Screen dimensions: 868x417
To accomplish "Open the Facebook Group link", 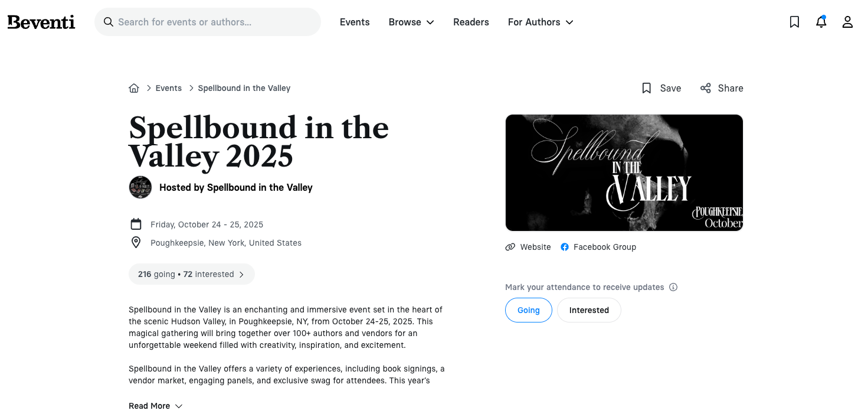I will [598, 247].
